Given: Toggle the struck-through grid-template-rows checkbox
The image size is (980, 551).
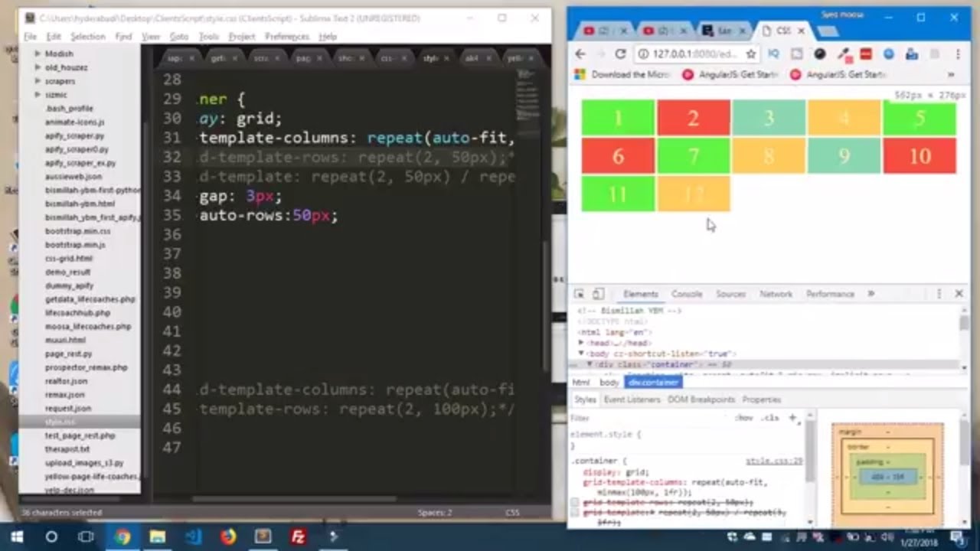Looking at the screenshot, I should pyautogui.click(x=574, y=503).
